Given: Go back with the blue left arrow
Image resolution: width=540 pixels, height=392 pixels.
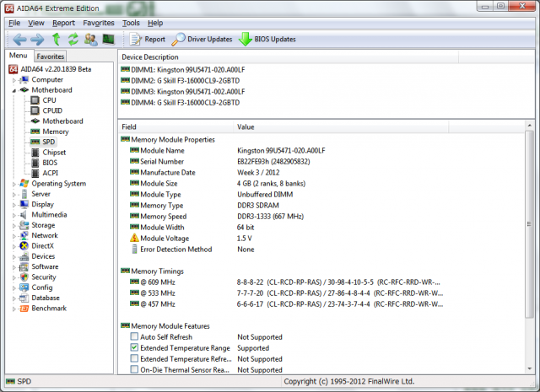Looking at the screenshot, I should (x=19, y=40).
